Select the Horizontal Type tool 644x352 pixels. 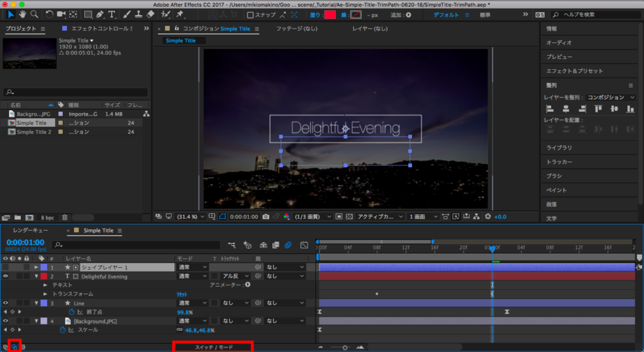pyautogui.click(x=112, y=14)
